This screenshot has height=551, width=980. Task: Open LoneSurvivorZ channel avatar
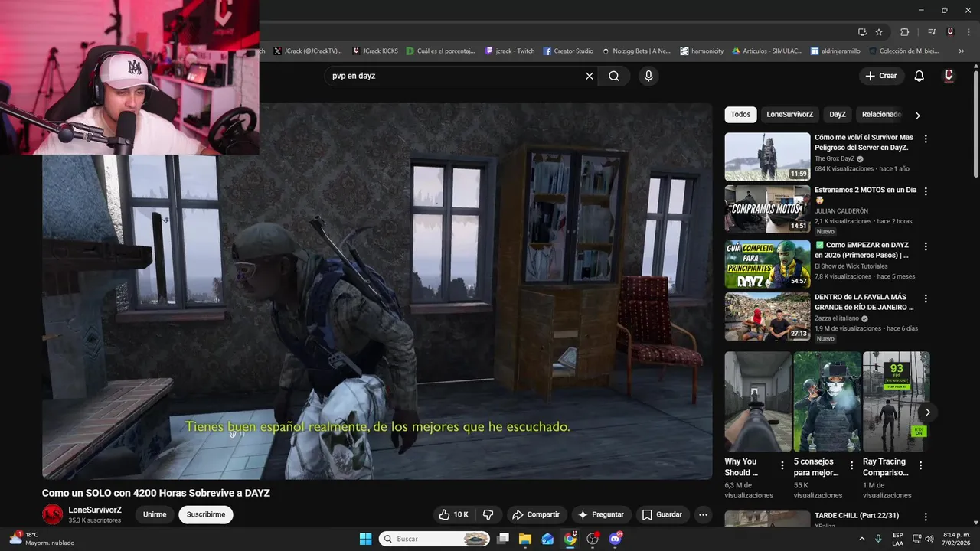(x=53, y=514)
